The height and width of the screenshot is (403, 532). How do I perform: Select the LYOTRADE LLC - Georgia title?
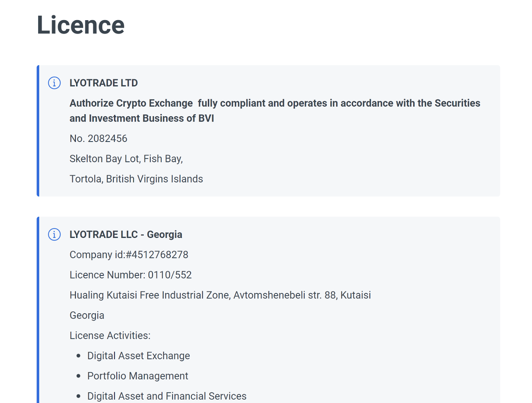tap(126, 235)
